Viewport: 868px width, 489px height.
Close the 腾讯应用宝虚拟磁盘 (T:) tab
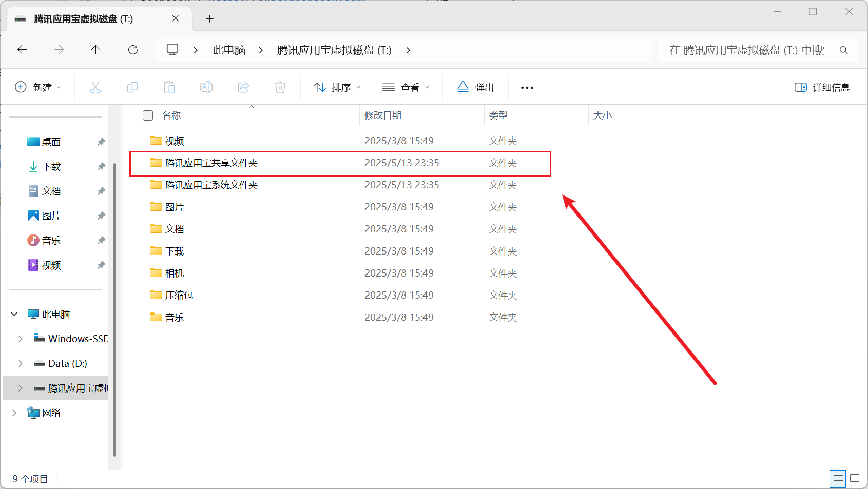tap(176, 18)
